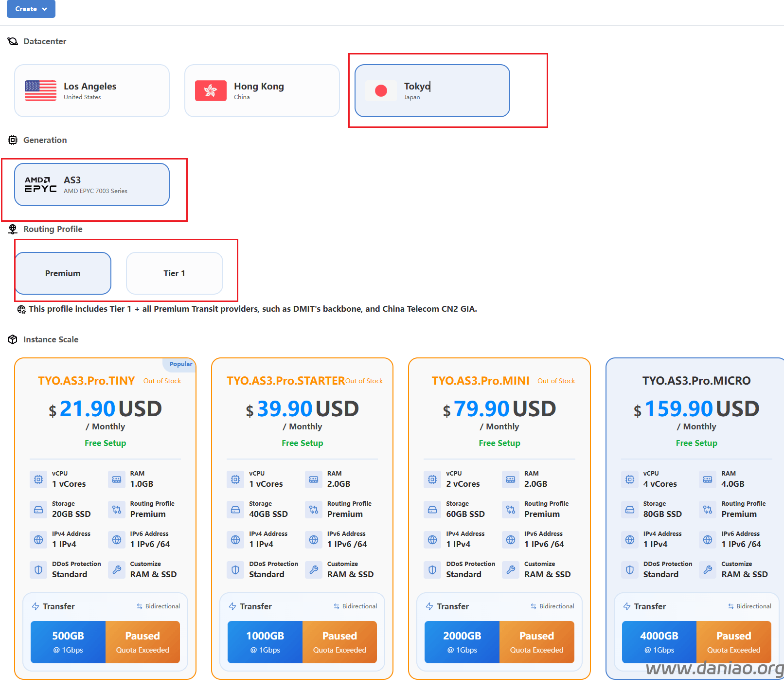Click the TYO.AS3.Pro.TINY plan name
The width and height of the screenshot is (784, 691).
click(x=86, y=381)
